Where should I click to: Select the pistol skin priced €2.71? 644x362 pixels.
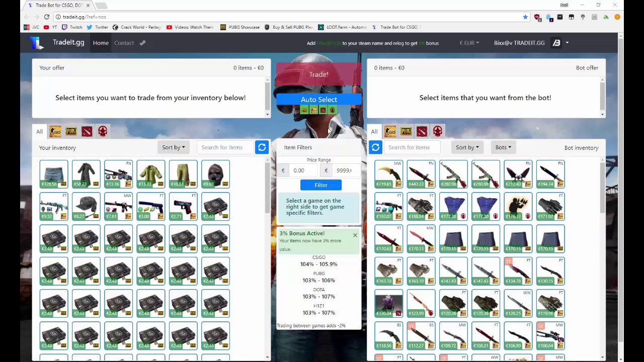(x=183, y=206)
